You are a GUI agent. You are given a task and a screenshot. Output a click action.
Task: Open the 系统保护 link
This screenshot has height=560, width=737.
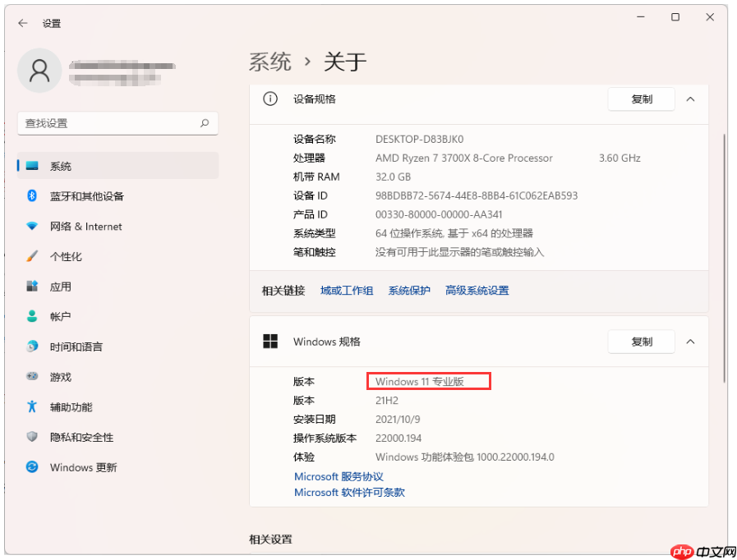pyautogui.click(x=408, y=290)
